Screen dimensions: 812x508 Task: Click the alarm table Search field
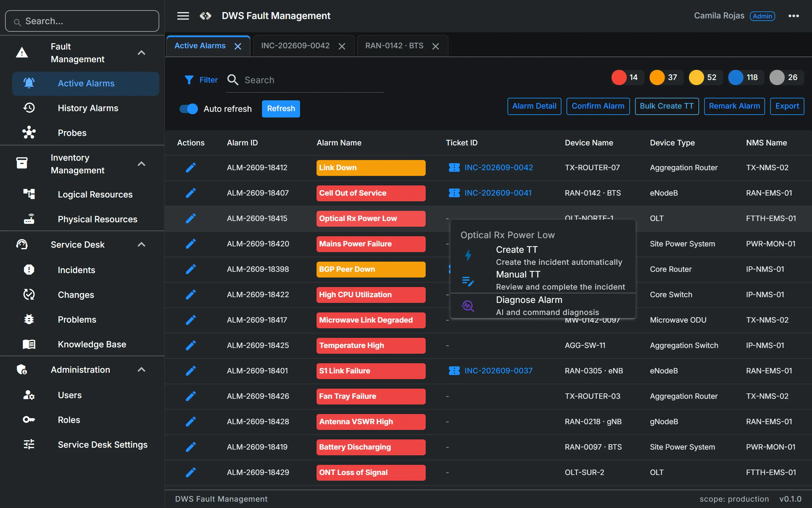point(305,80)
